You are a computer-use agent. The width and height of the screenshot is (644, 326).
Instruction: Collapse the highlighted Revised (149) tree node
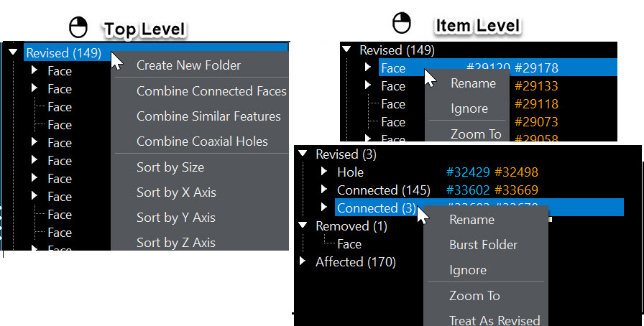[13, 52]
